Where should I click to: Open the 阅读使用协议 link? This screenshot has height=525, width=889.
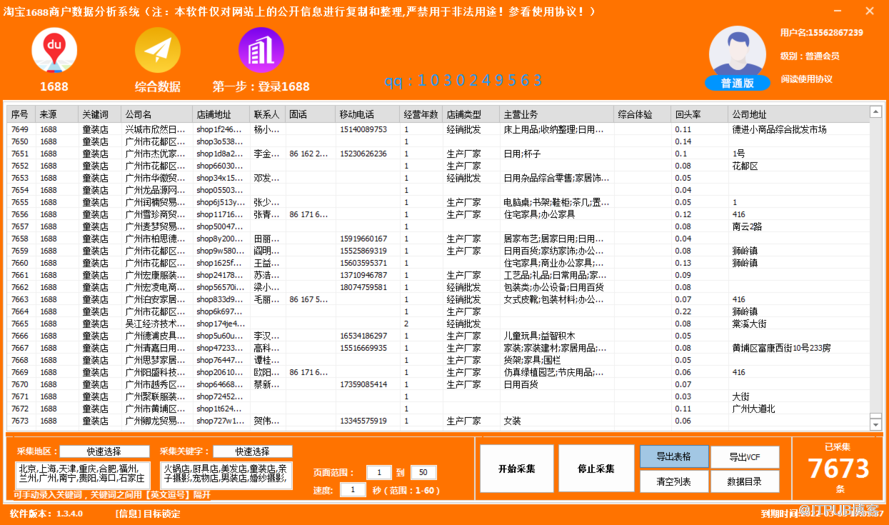tap(806, 79)
